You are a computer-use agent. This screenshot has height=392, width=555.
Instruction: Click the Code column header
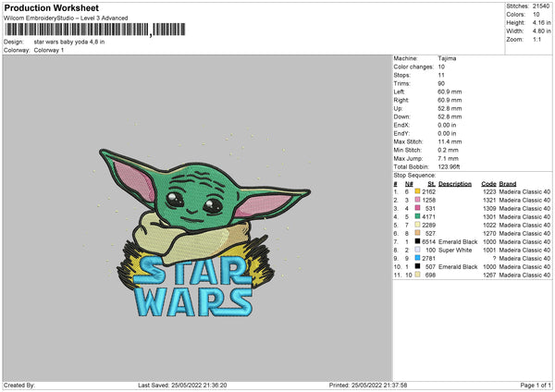(488, 184)
